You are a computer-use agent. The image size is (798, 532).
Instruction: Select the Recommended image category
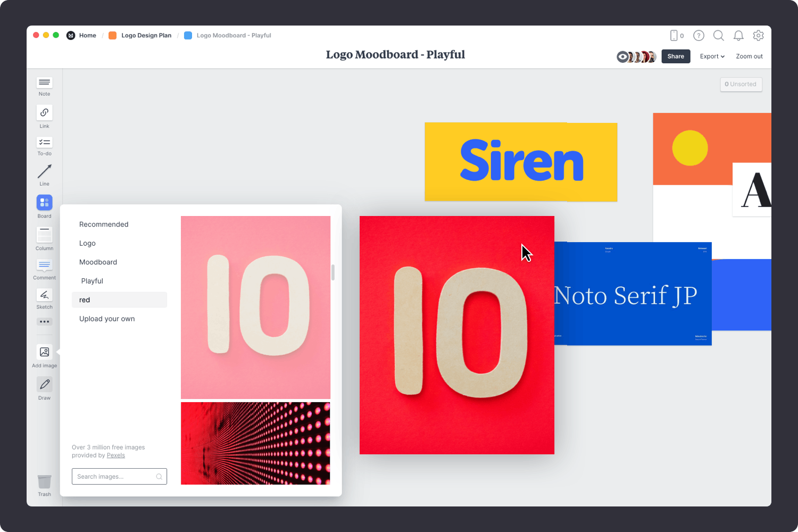click(x=104, y=224)
